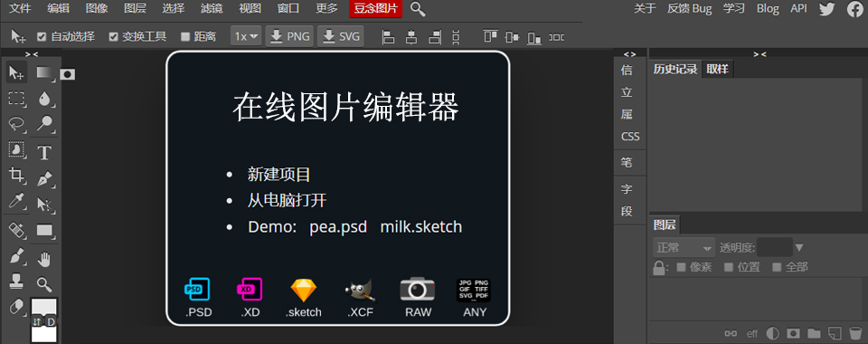Expand the 正常 blend mode dropdown
Screen dimensions: 868x344
pyautogui.click(x=684, y=248)
